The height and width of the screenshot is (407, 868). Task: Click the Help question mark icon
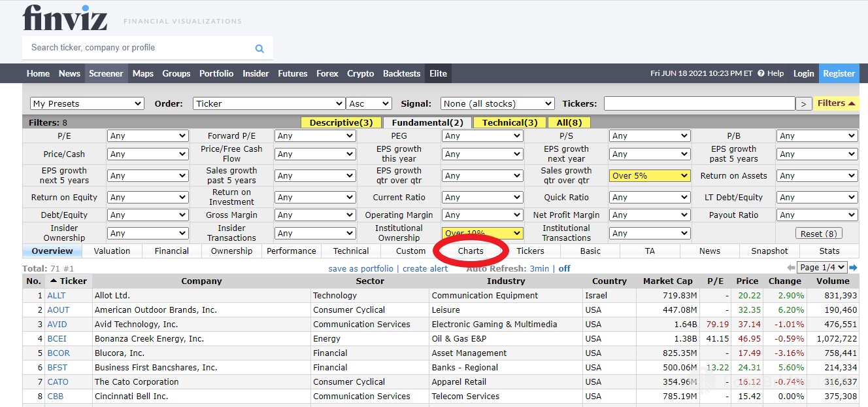(x=761, y=73)
